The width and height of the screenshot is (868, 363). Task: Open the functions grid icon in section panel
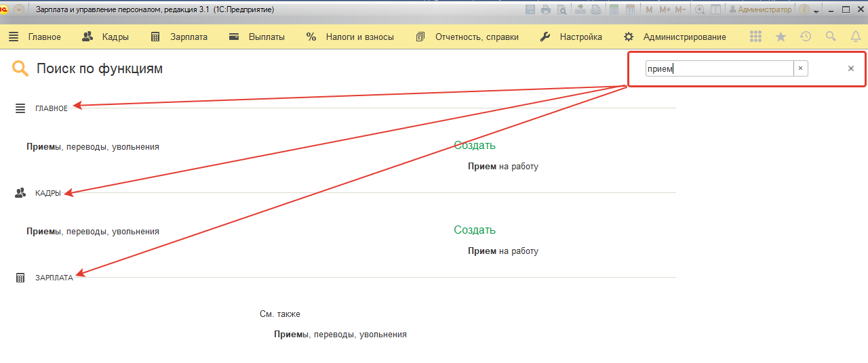[x=757, y=37]
